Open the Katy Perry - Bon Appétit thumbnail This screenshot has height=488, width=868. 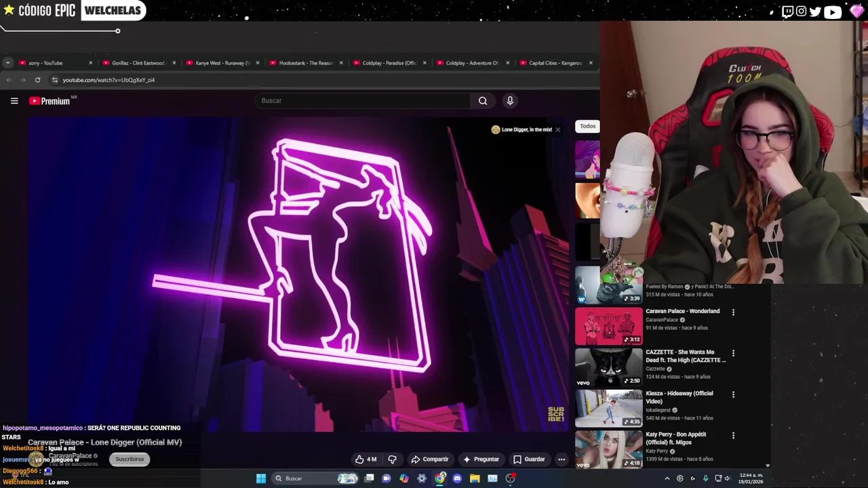click(x=608, y=449)
